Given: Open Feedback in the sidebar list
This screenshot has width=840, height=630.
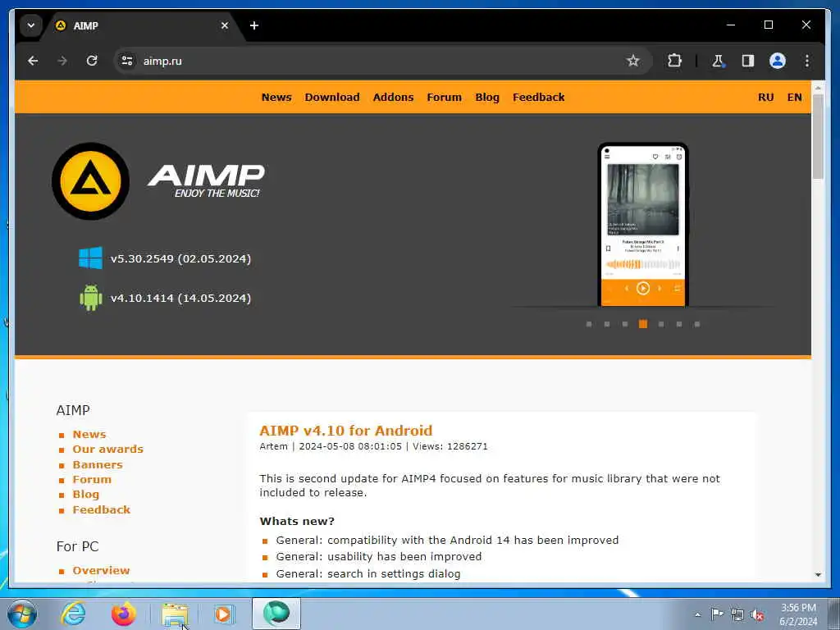Looking at the screenshot, I should [x=101, y=509].
